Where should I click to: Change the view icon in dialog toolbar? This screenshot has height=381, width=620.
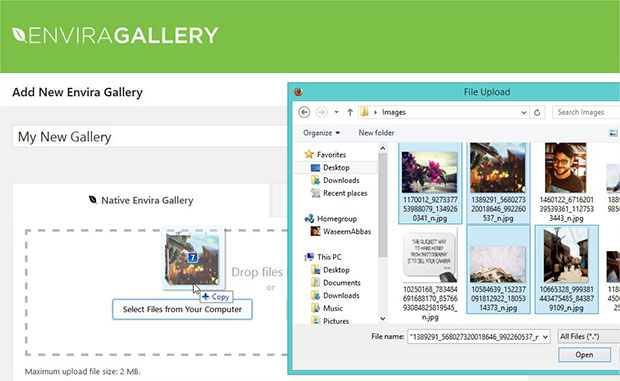coord(613,133)
